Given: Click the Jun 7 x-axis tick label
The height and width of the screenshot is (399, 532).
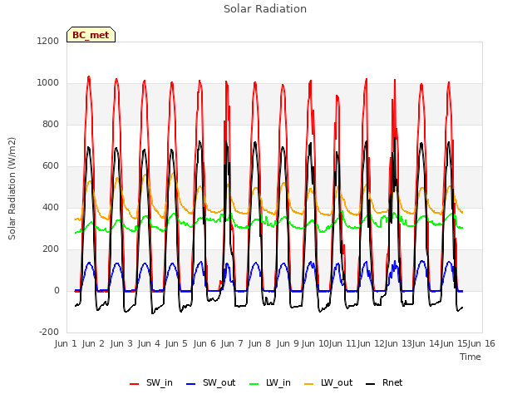Looking at the screenshot, I should [232, 343].
